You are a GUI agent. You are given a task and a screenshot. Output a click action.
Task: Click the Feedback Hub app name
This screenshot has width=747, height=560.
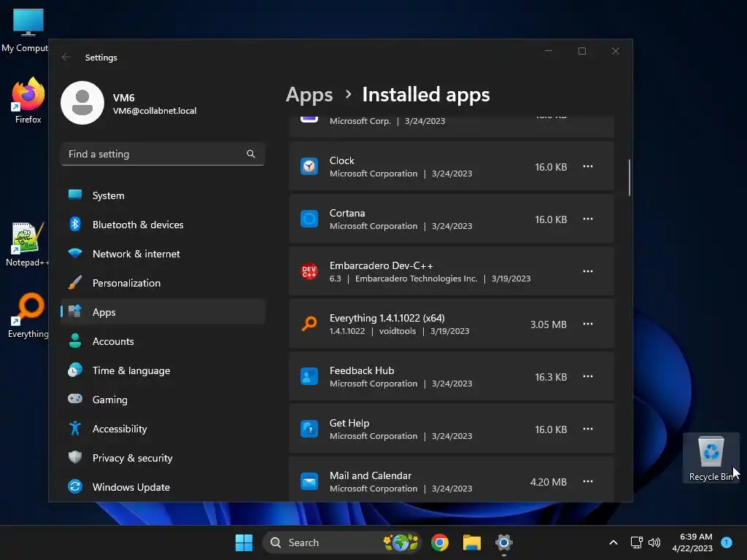pyautogui.click(x=362, y=370)
